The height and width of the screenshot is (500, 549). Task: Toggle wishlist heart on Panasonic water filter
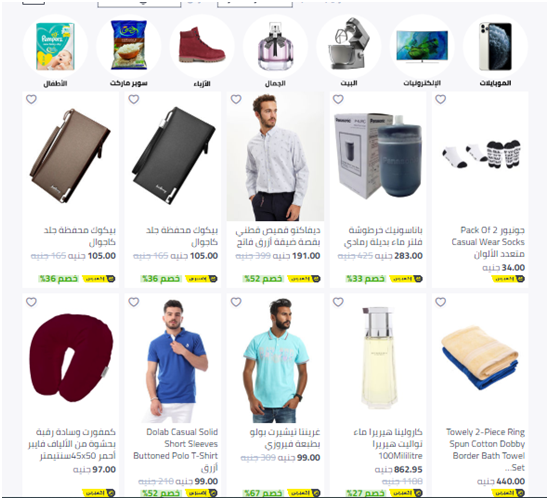338,99
